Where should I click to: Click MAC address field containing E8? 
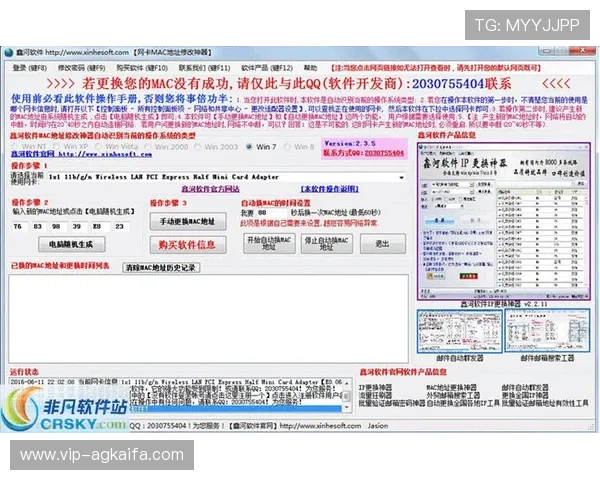click(x=98, y=227)
